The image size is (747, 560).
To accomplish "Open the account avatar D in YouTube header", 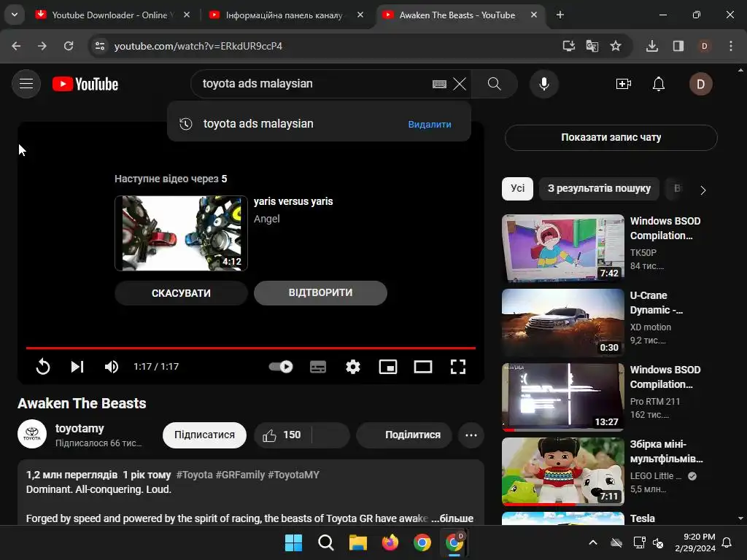I will coord(701,85).
